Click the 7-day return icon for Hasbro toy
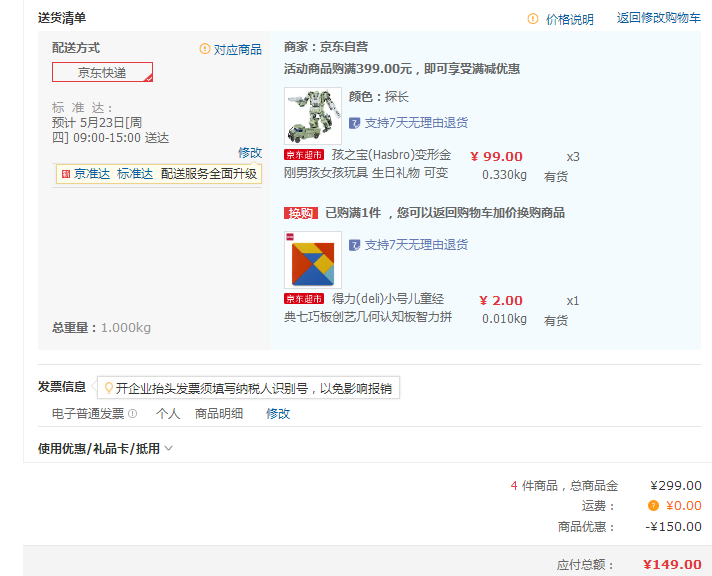Image resolution: width=712 pixels, height=576 pixels. click(354, 123)
